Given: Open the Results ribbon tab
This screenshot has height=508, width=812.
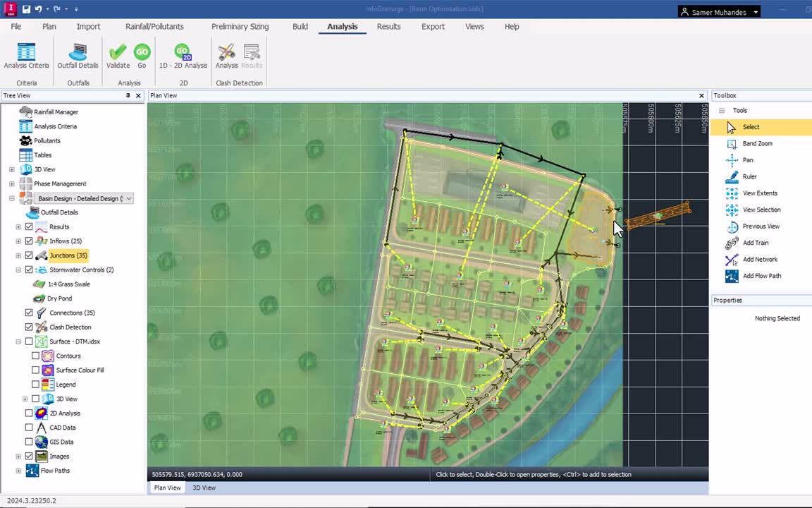Looking at the screenshot, I should (x=388, y=27).
